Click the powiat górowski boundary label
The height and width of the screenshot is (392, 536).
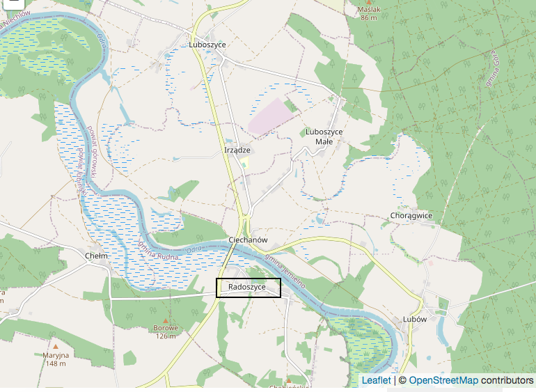(93, 152)
